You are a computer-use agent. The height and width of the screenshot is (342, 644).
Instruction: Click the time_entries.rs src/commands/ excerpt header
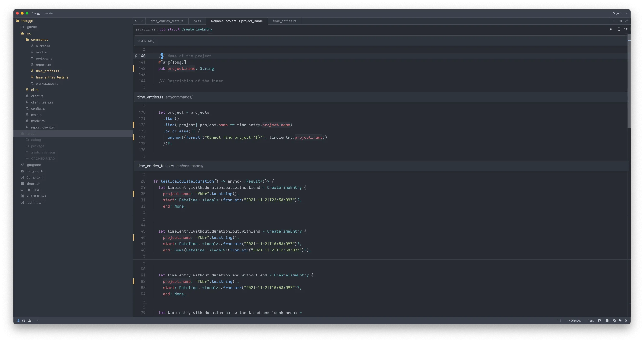tap(381, 97)
